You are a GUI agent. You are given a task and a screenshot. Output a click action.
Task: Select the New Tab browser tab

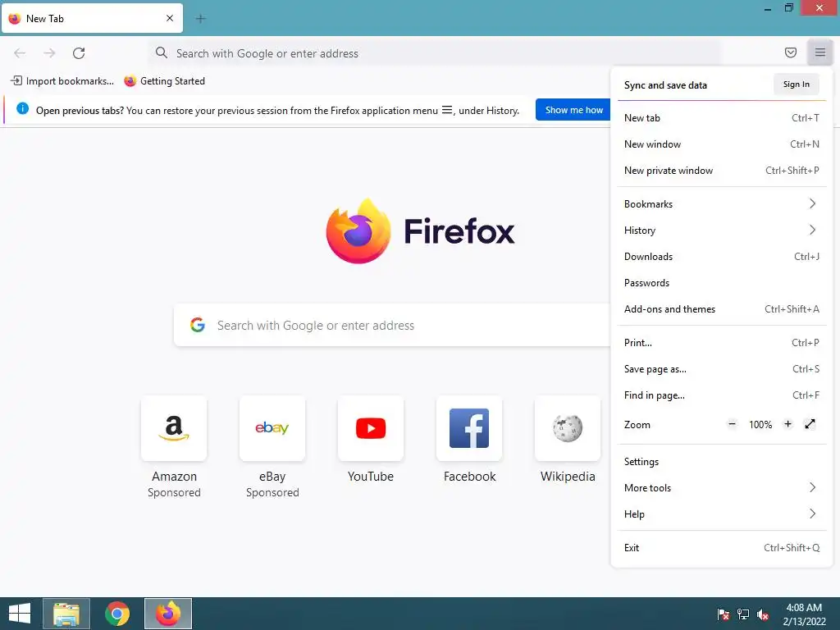point(92,18)
